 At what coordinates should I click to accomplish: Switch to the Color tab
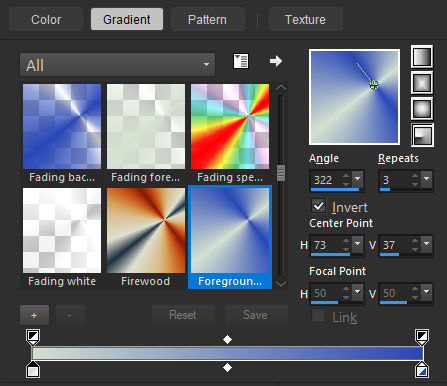[x=46, y=20]
